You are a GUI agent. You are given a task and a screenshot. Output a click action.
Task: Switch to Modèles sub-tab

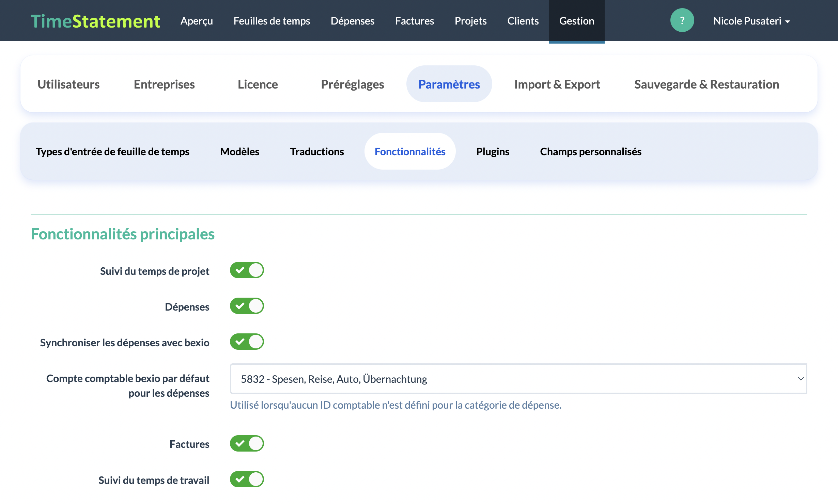click(240, 152)
